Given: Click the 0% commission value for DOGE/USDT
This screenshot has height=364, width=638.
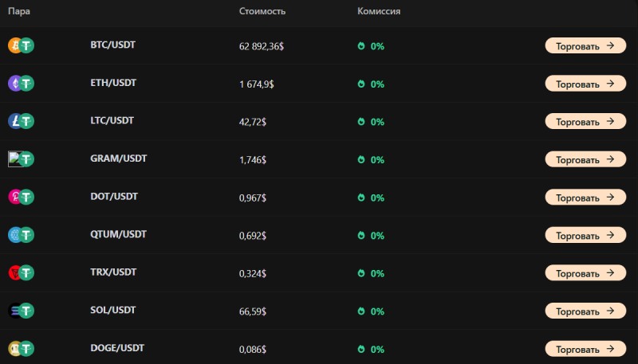Looking at the screenshot, I should [x=377, y=350].
